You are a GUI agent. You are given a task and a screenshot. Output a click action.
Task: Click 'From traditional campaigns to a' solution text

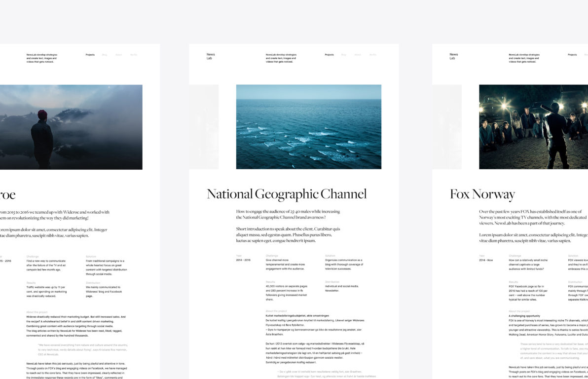pyautogui.click(x=107, y=267)
